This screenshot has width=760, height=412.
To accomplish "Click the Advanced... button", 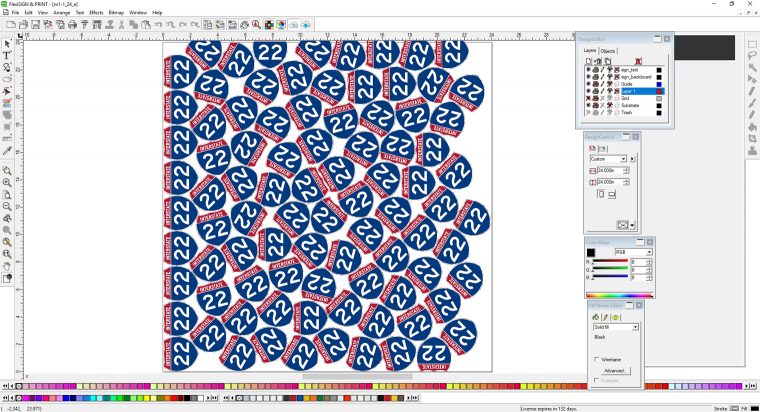I will [615, 371].
